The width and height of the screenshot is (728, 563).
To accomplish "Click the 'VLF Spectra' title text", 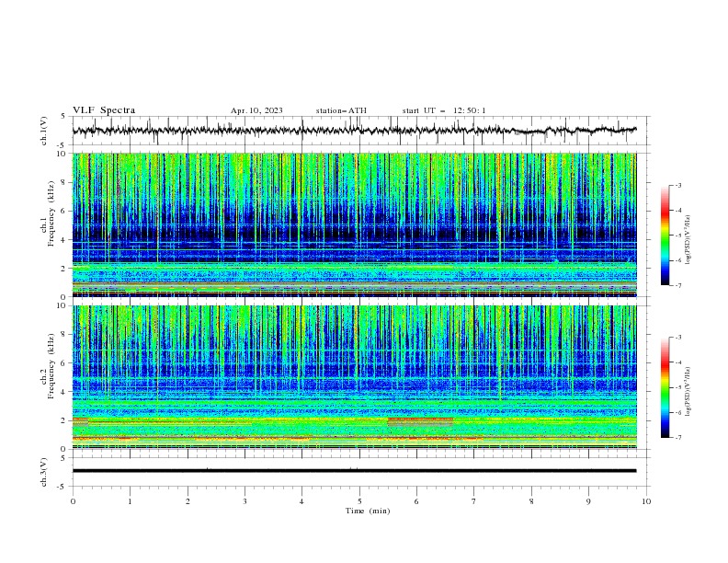I will coord(104,110).
